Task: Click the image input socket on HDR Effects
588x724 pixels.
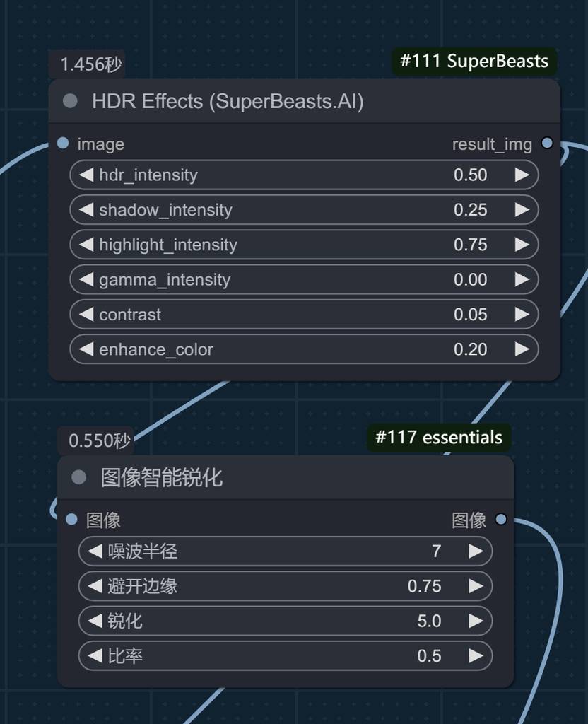Action: (x=63, y=144)
